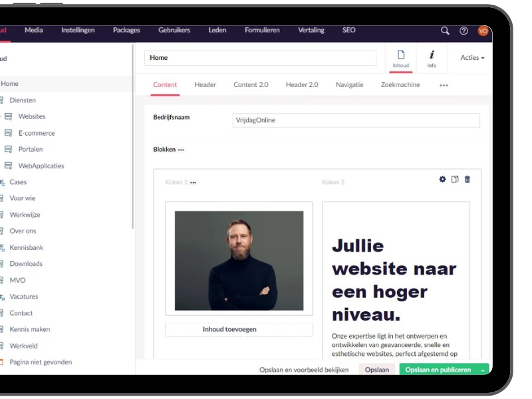
Task: Select the Kennisbank tree item
Action: pyautogui.click(x=27, y=247)
